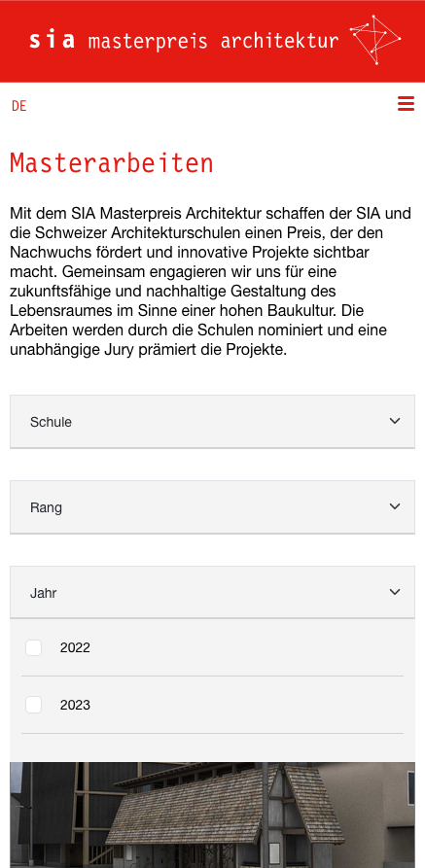Click the empty area under the 2023 option
This screenshot has width=425, height=868.
pos(212,747)
